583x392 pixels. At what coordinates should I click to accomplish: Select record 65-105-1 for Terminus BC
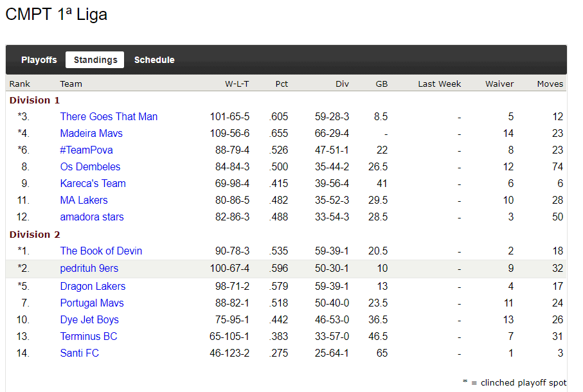(229, 337)
